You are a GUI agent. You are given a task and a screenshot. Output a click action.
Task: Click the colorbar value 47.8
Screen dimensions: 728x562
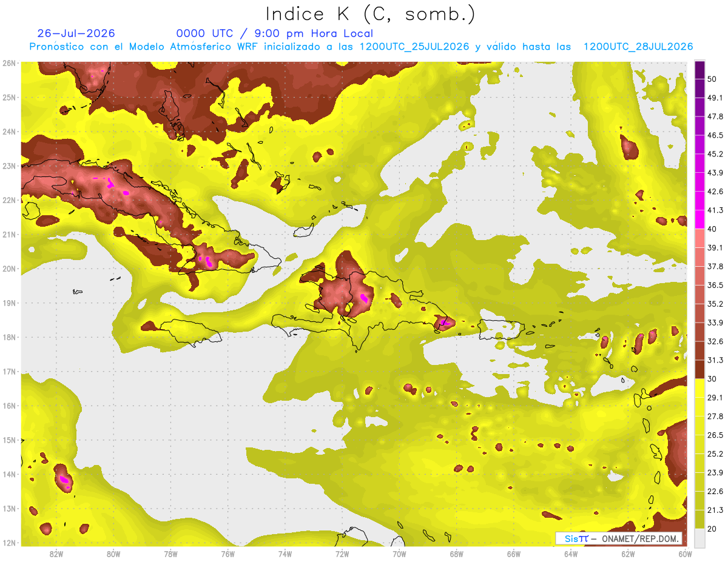pyautogui.click(x=715, y=116)
